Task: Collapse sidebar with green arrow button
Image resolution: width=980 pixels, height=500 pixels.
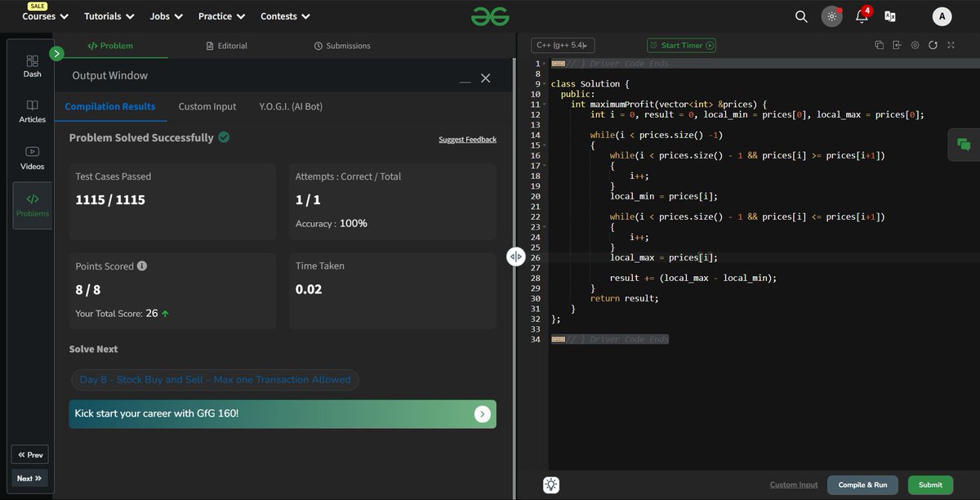Action: click(56, 54)
